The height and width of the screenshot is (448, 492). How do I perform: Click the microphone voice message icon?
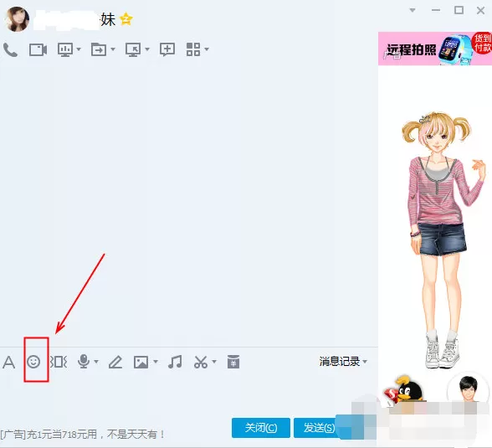click(84, 362)
